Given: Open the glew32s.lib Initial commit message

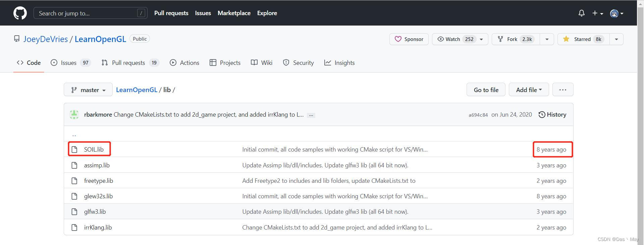Looking at the screenshot, I should [x=335, y=196].
